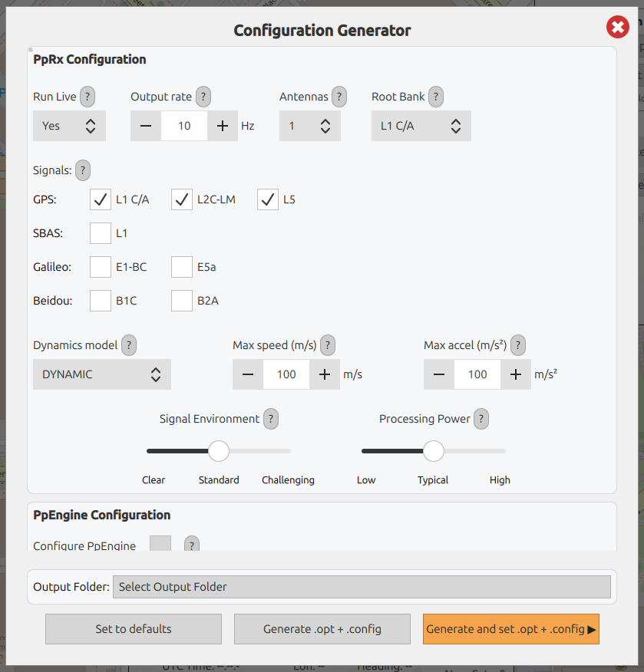Decrease the Max accel value
Image resolution: width=644 pixels, height=672 pixels.
(439, 374)
